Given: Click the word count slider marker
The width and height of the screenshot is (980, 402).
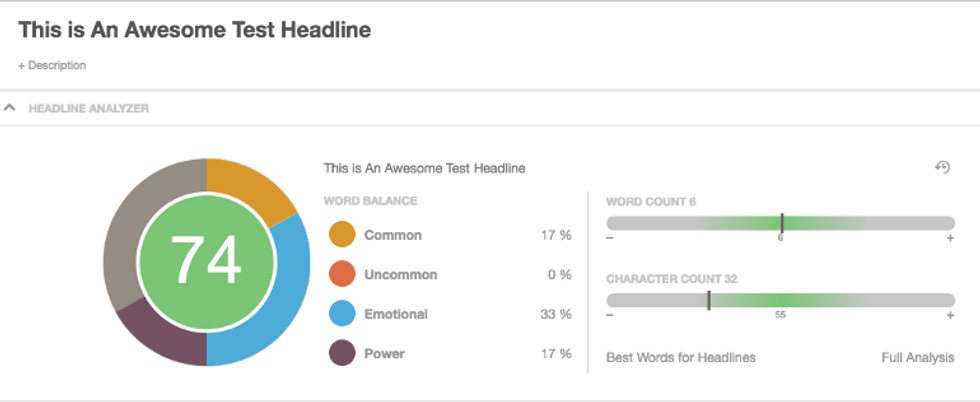Looking at the screenshot, I should (x=781, y=223).
